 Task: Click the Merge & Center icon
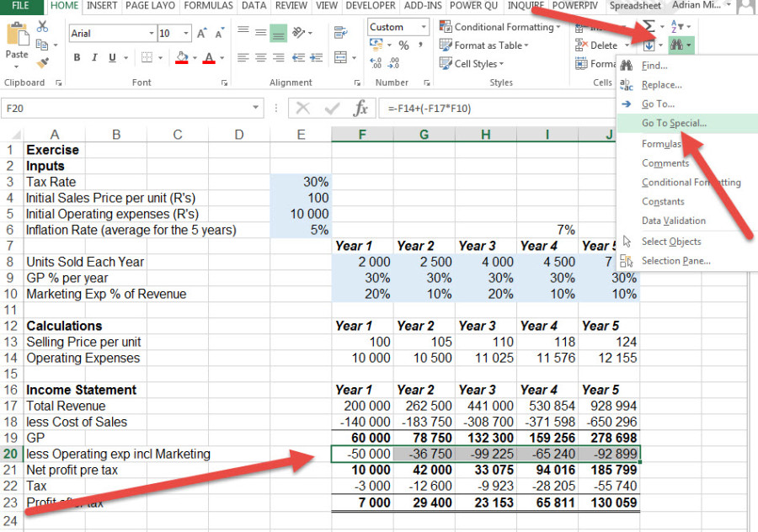click(x=341, y=57)
